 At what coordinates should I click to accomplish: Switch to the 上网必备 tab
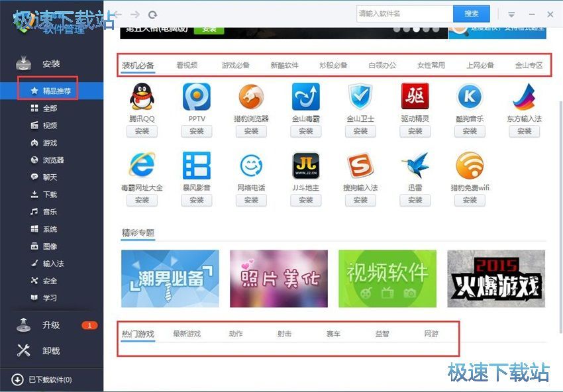tap(480, 66)
